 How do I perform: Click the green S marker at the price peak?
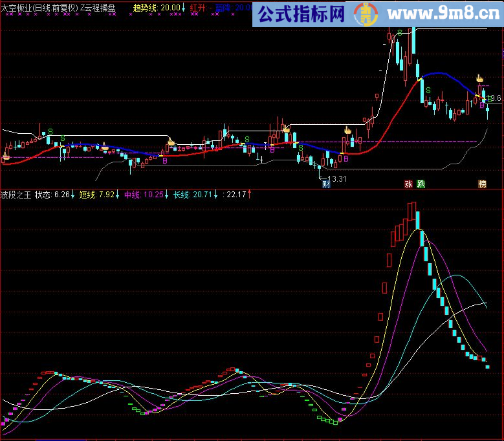tap(400, 33)
